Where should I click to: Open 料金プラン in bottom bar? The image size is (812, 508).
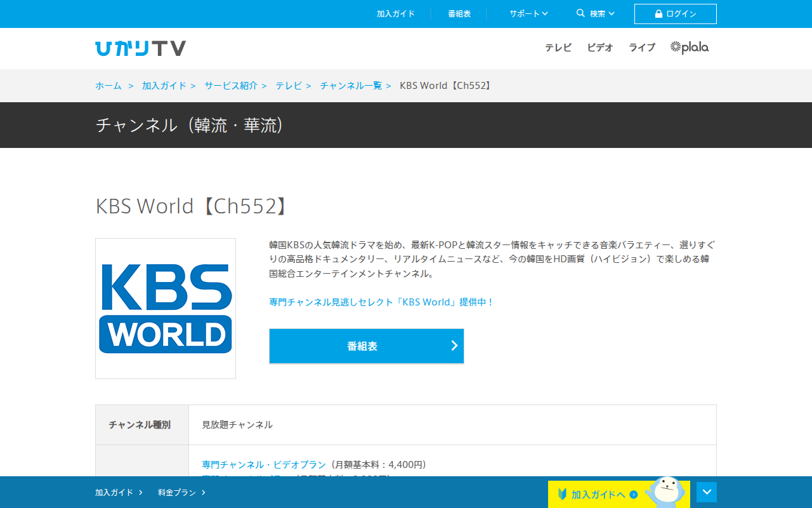pos(181,492)
